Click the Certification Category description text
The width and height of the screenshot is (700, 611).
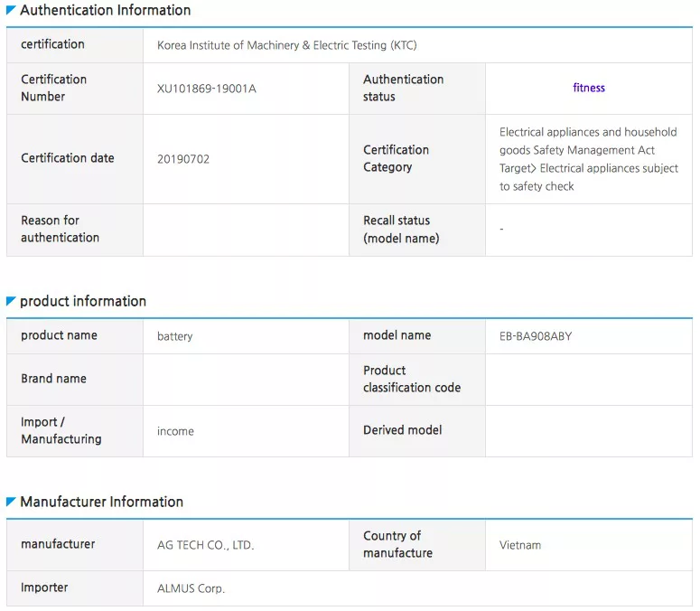[x=589, y=159]
